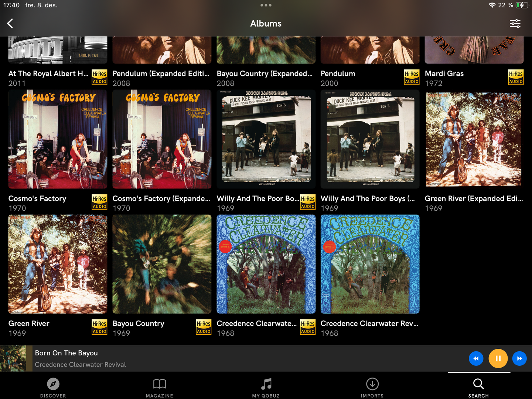Open Cosmo's Factory (Expanded) album cover
532x399 pixels.
click(162, 139)
